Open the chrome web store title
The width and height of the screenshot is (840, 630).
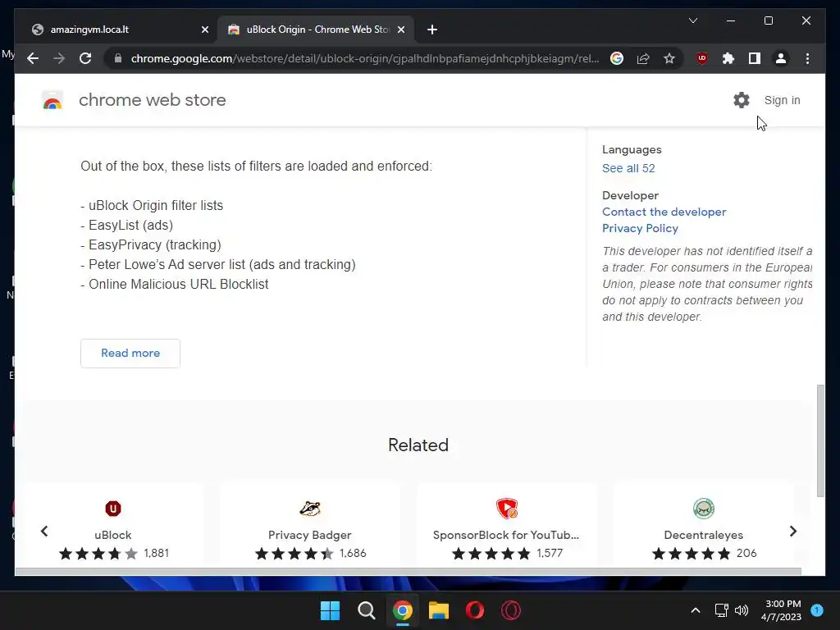(x=152, y=100)
